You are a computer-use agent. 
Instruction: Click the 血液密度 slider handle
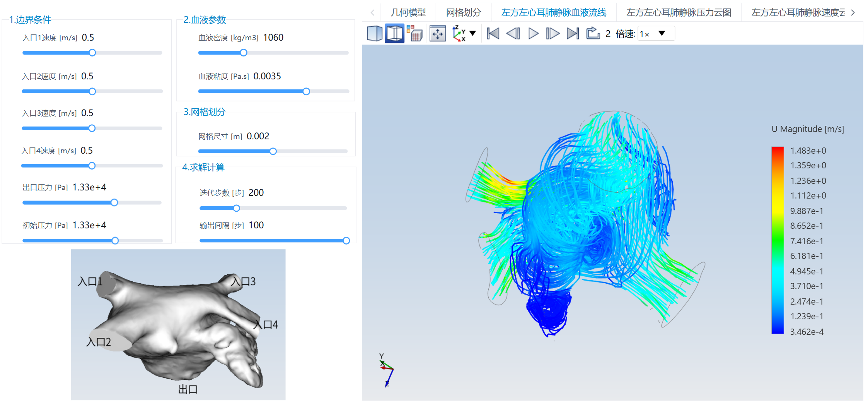(243, 53)
